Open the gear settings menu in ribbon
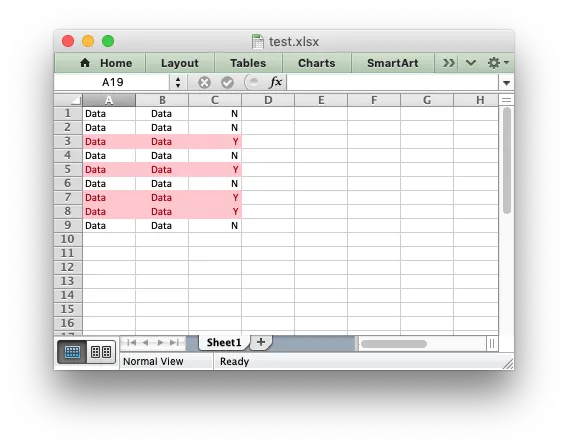 tap(498, 63)
